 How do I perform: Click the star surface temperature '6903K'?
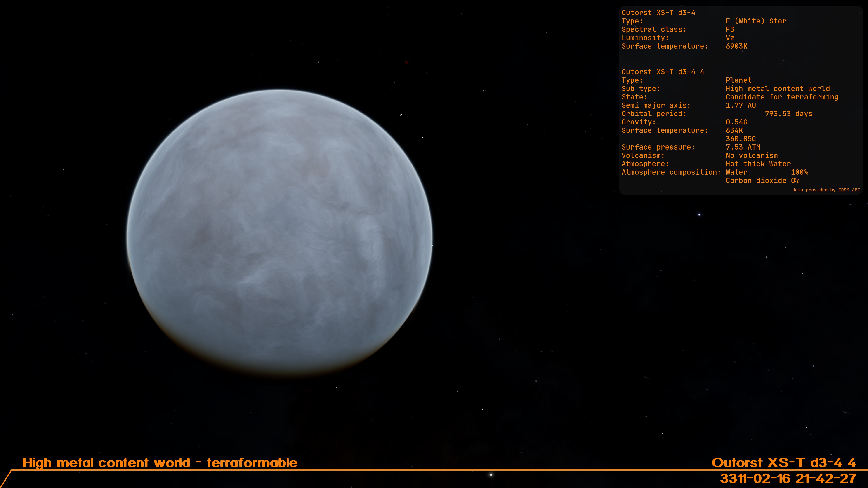pos(736,47)
